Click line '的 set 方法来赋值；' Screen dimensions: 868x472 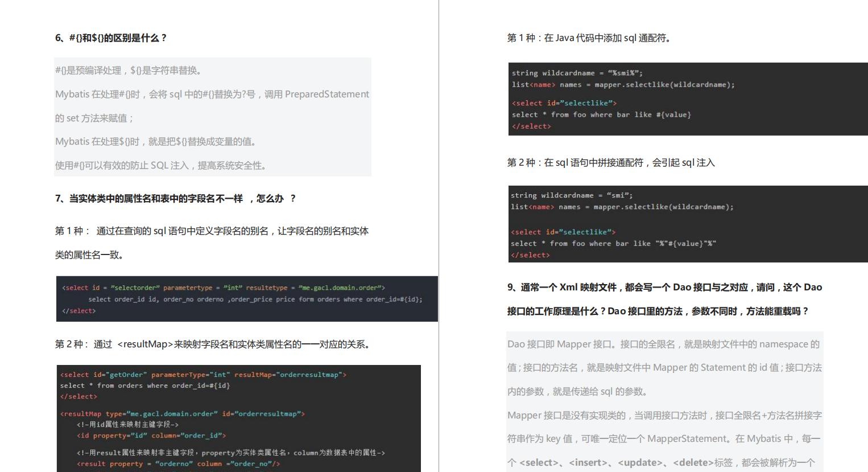(x=94, y=118)
